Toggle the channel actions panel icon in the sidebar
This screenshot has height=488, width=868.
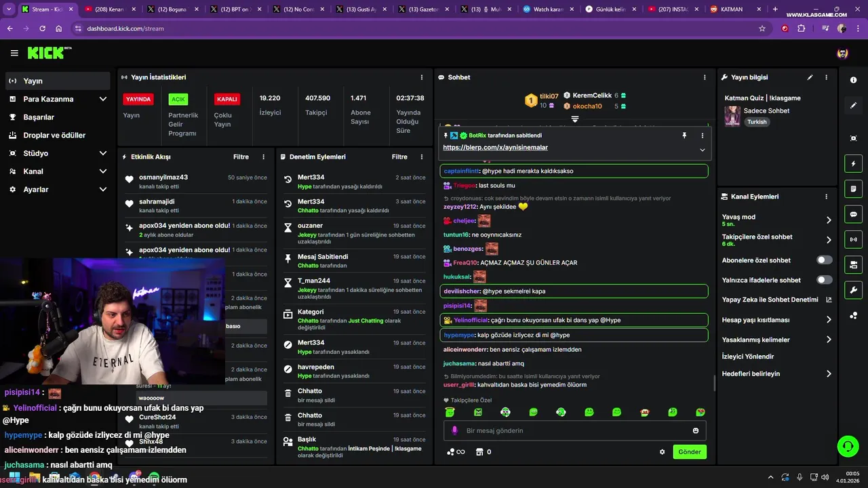pyautogui.click(x=853, y=264)
